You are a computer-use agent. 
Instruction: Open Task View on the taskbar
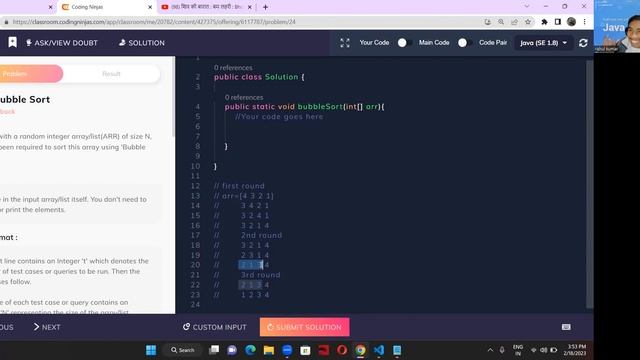click(x=214, y=350)
